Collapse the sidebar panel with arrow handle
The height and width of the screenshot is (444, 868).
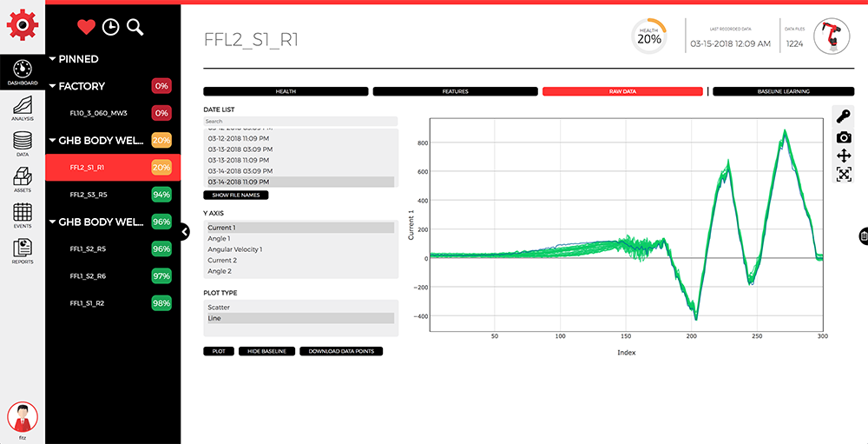pos(185,231)
